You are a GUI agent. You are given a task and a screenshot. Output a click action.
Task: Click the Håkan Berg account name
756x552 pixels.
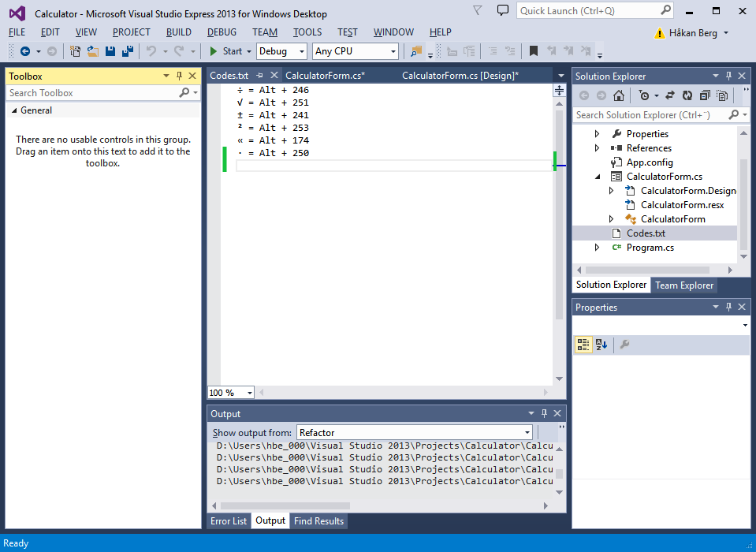pyautogui.click(x=693, y=33)
